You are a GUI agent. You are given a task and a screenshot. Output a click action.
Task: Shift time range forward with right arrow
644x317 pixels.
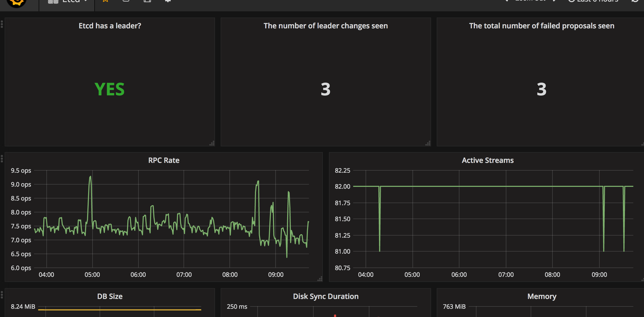555,1
